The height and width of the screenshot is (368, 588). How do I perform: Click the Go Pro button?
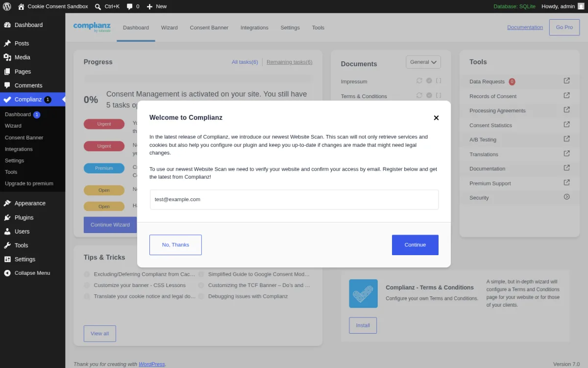point(564,27)
